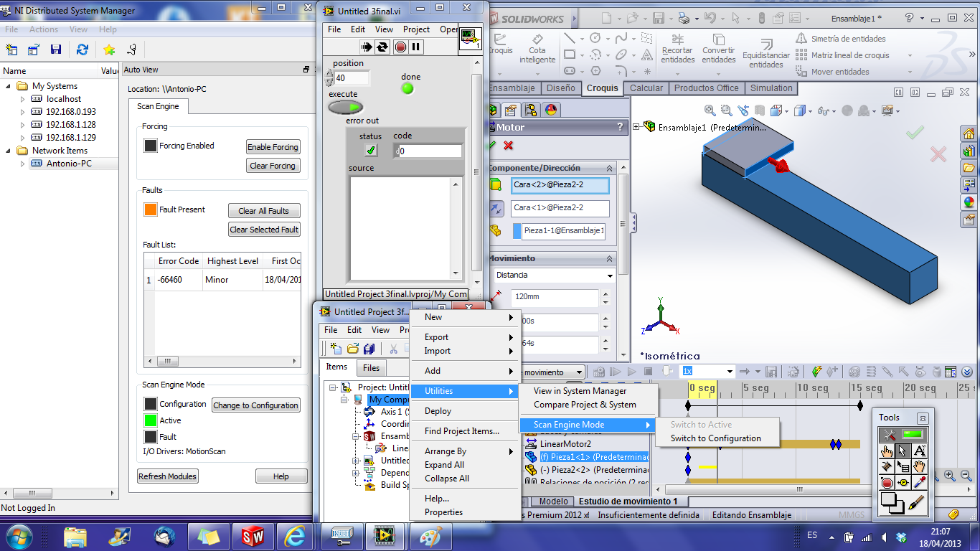Select View in System Manager menu entry
Screen dimensions: 980x551
[580, 391]
